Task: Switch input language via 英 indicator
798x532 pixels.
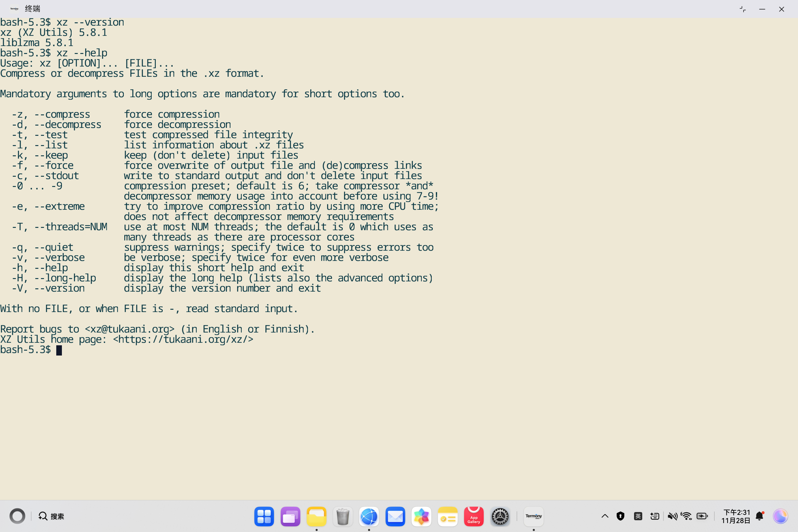Action: pyautogui.click(x=638, y=516)
